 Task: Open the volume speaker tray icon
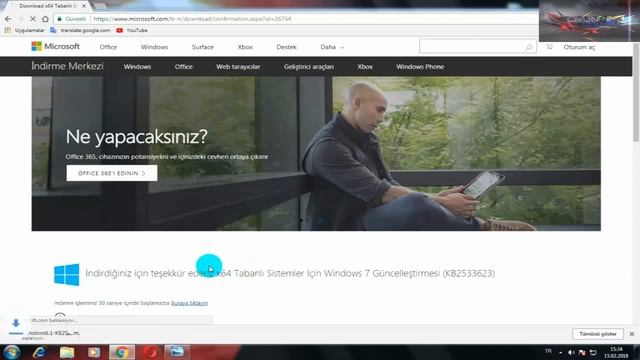point(571,352)
